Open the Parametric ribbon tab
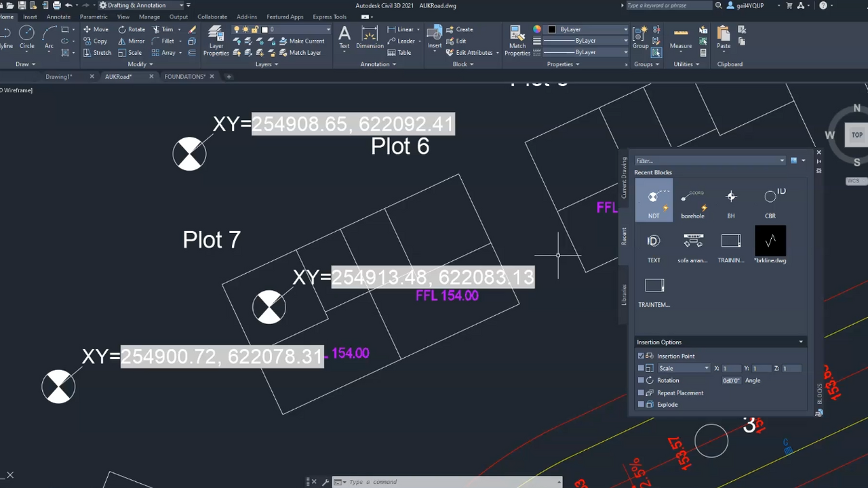 (94, 17)
